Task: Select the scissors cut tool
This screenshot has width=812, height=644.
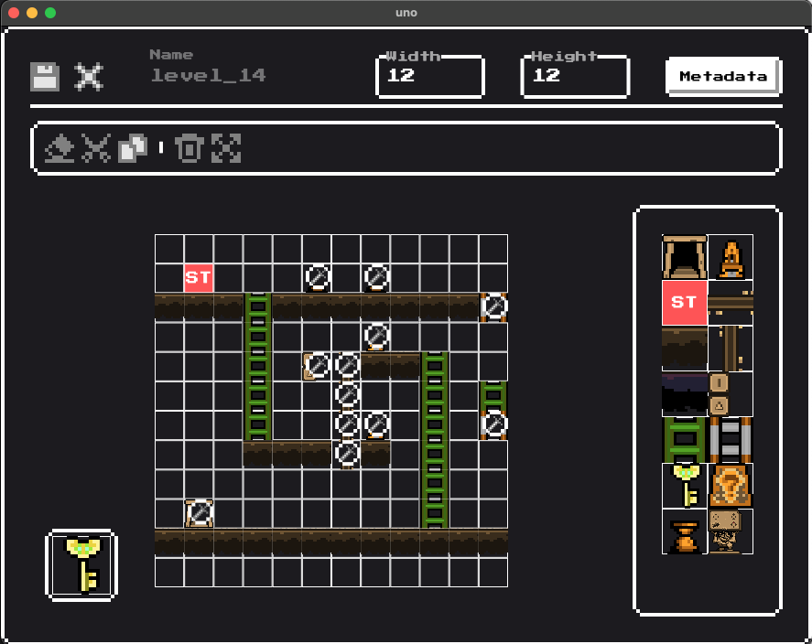Action: click(96, 148)
